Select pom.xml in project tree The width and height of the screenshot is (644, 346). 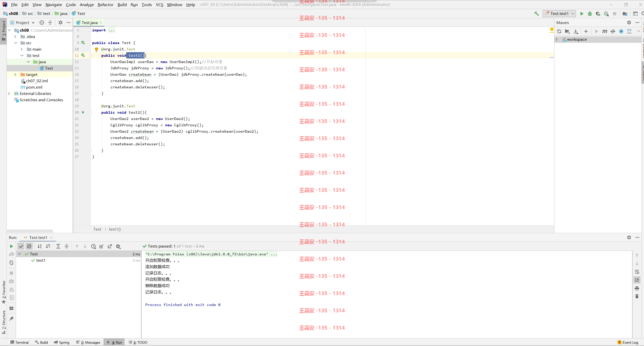click(x=34, y=87)
